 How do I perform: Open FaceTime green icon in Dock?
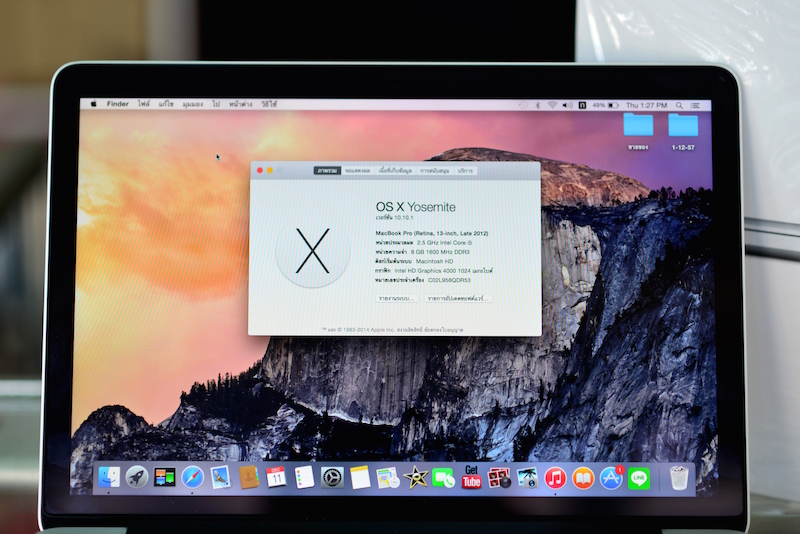443,478
